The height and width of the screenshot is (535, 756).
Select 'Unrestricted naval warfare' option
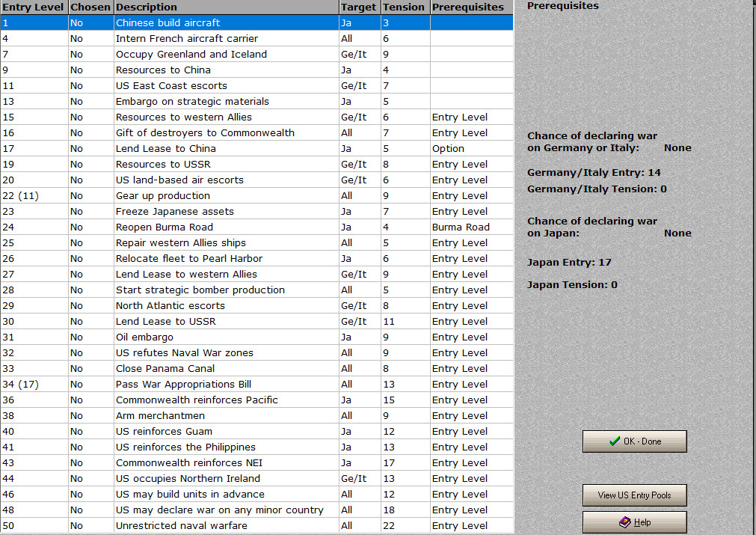coord(256,526)
